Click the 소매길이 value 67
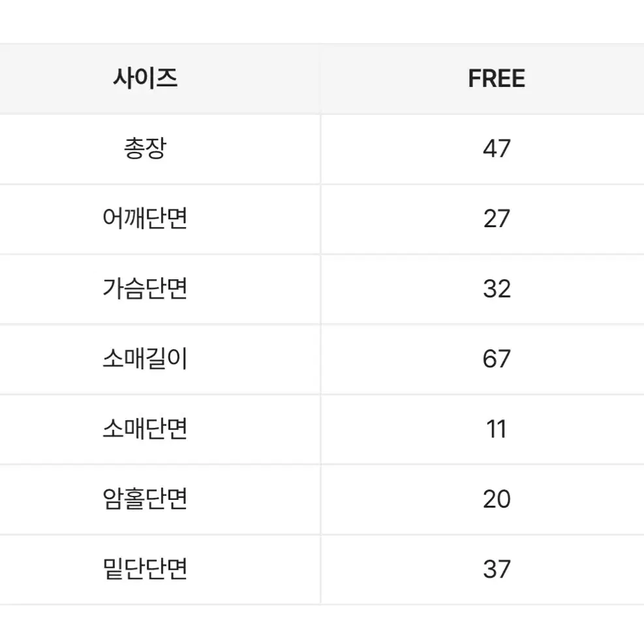The height and width of the screenshot is (644, 644). coord(497,359)
